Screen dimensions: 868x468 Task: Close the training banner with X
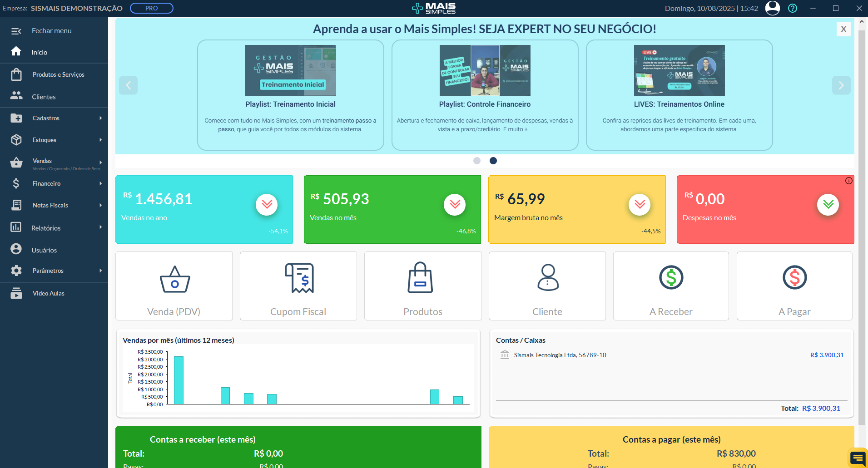coord(843,29)
